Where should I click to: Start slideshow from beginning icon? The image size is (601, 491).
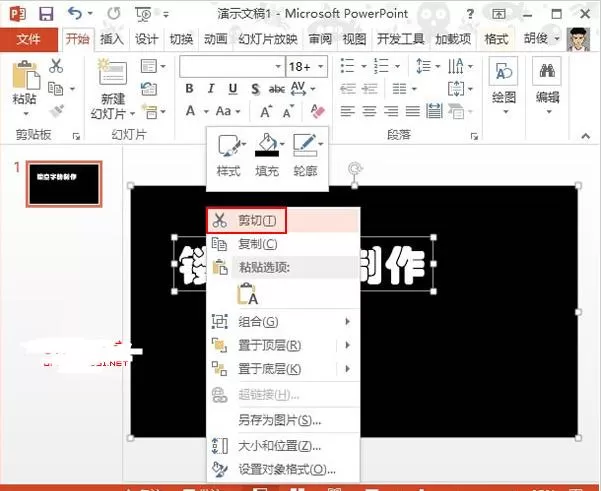[143, 14]
